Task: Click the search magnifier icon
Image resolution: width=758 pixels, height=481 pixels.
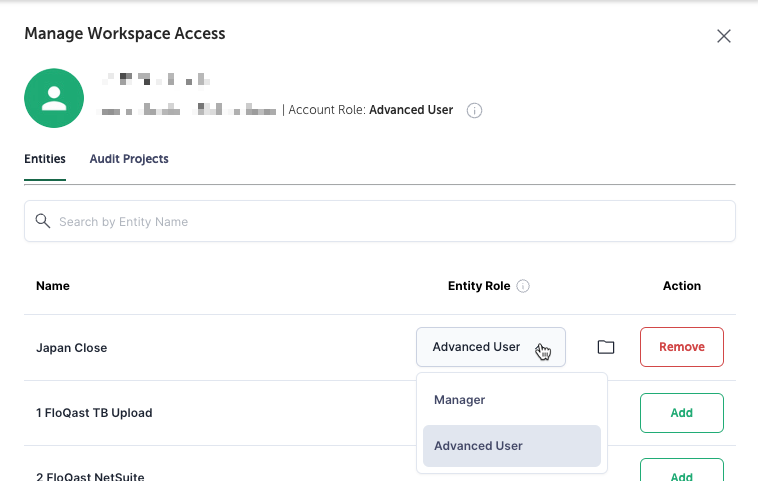Action: click(42, 221)
